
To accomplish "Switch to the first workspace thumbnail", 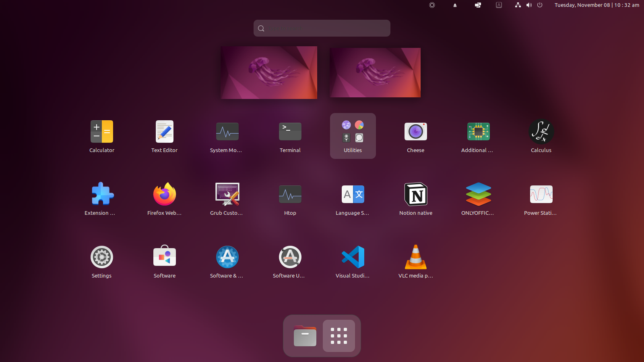I will click(x=269, y=72).
